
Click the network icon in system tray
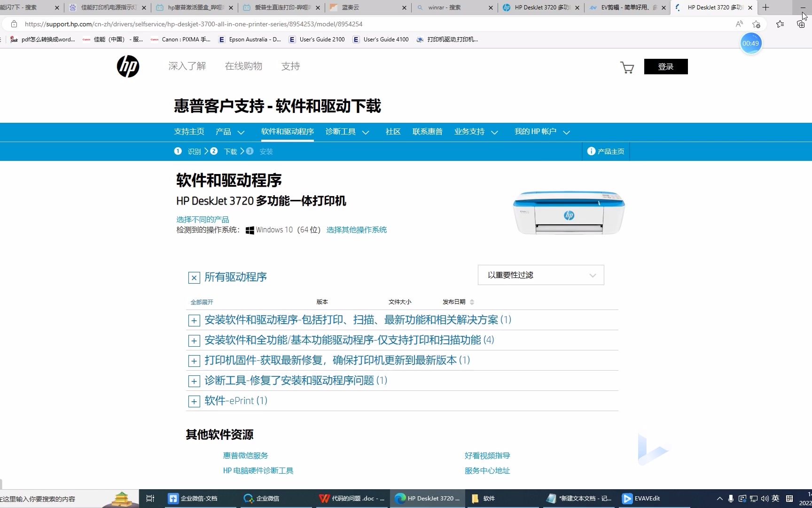(753, 499)
